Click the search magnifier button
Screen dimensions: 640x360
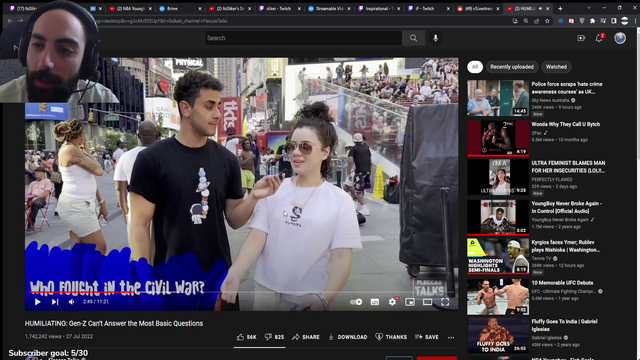[x=413, y=38]
